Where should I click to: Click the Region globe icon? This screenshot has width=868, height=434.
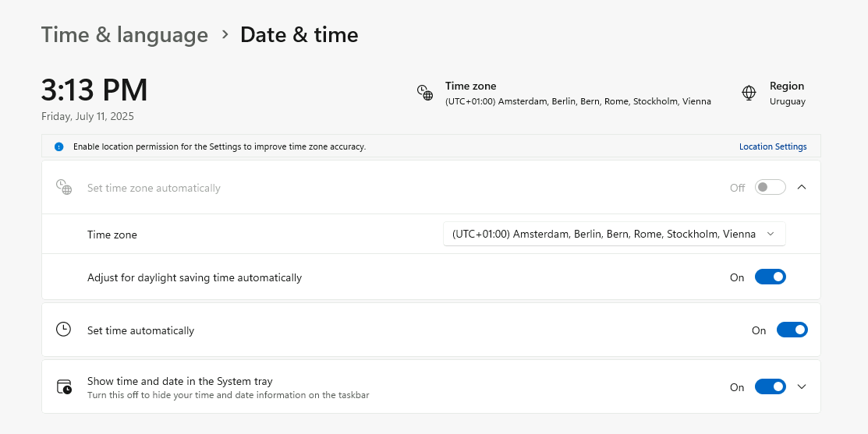(749, 94)
